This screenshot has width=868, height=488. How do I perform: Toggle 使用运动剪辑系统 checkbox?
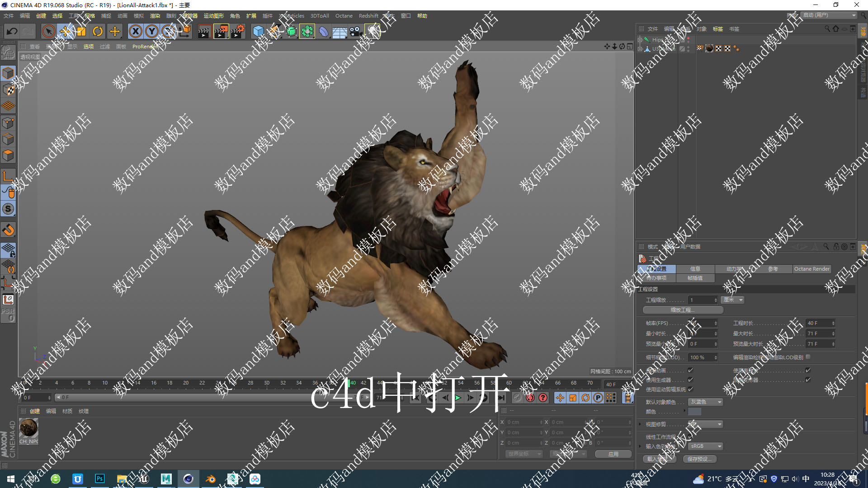(690, 389)
